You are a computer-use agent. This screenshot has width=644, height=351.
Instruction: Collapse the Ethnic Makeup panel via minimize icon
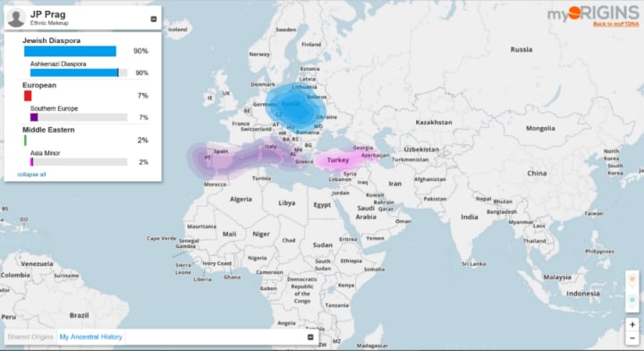tap(154, 19)
